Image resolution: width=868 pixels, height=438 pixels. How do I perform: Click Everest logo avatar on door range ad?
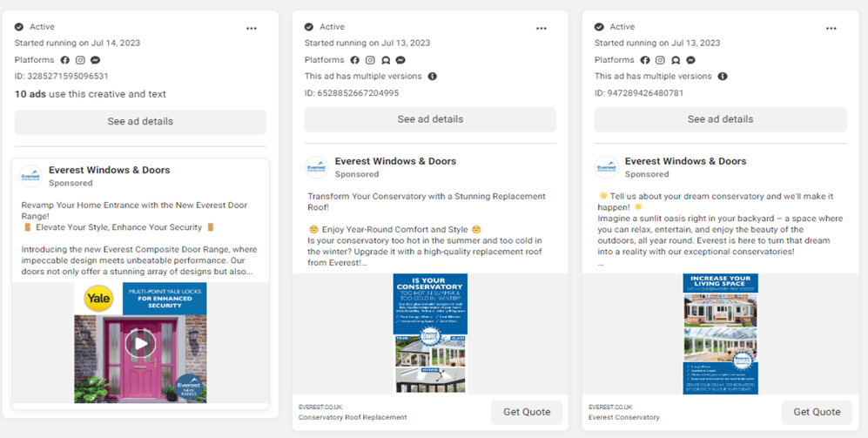(30, 176)
